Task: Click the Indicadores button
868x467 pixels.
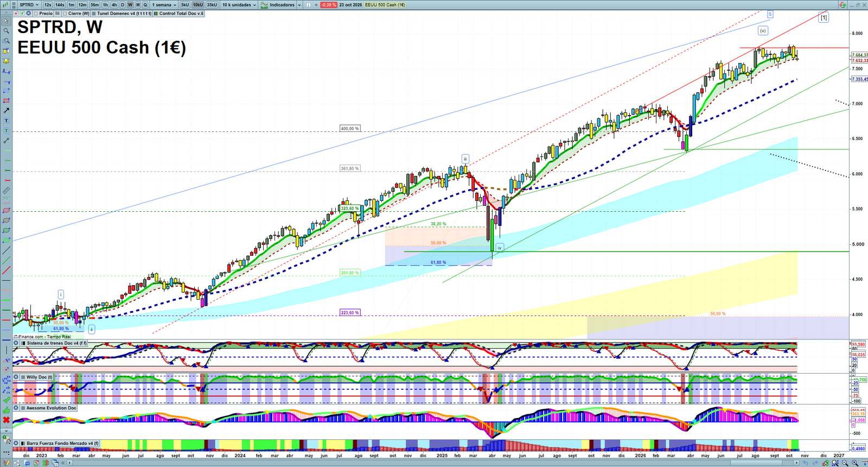Action: [x=278, y=5]
